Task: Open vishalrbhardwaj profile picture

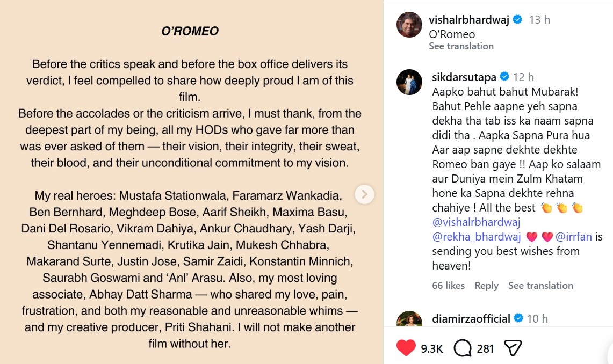Action: (409, 25)
